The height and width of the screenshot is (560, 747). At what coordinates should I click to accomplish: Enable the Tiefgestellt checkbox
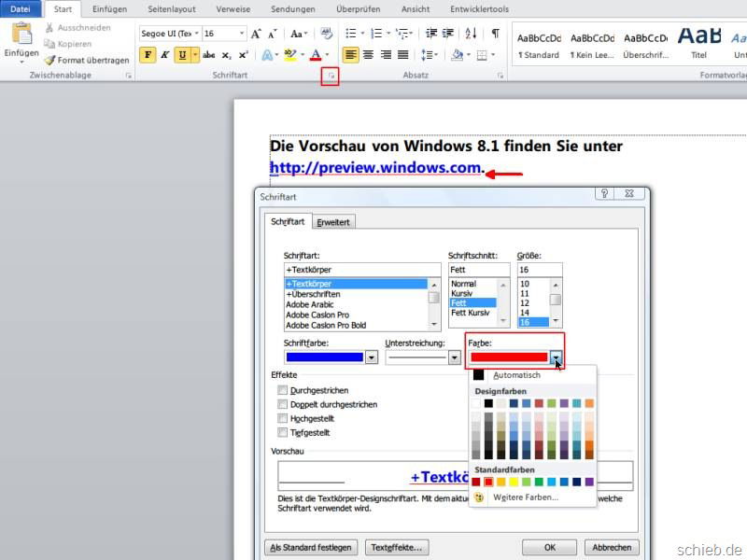pyautogui.click(x=283, y=432)
